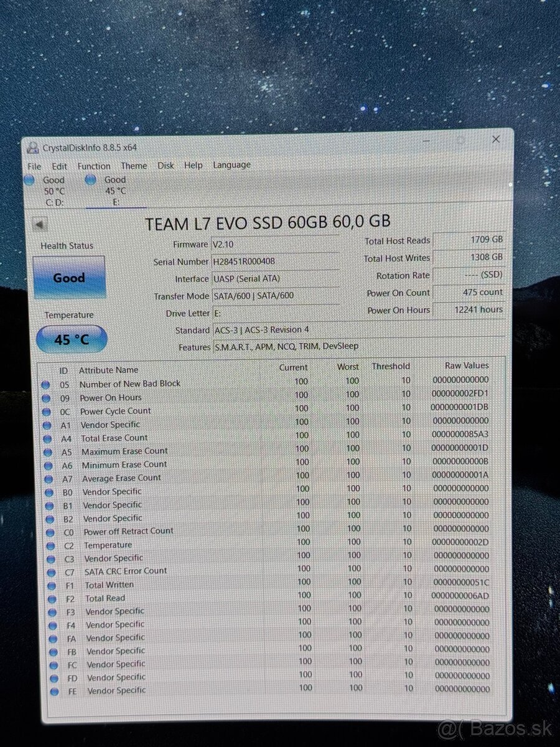Click status dot for Power off Retract Count

tap(50, 532)
